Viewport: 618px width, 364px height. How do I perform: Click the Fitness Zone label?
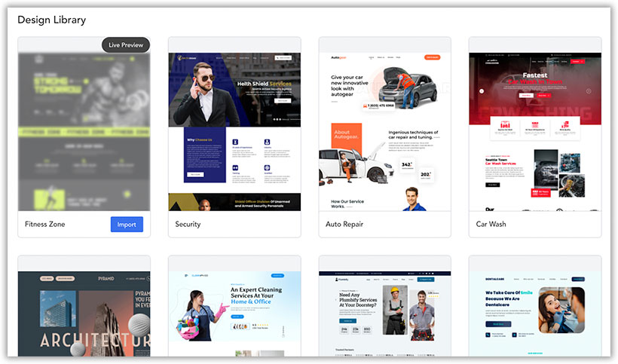tap(45, 224)
